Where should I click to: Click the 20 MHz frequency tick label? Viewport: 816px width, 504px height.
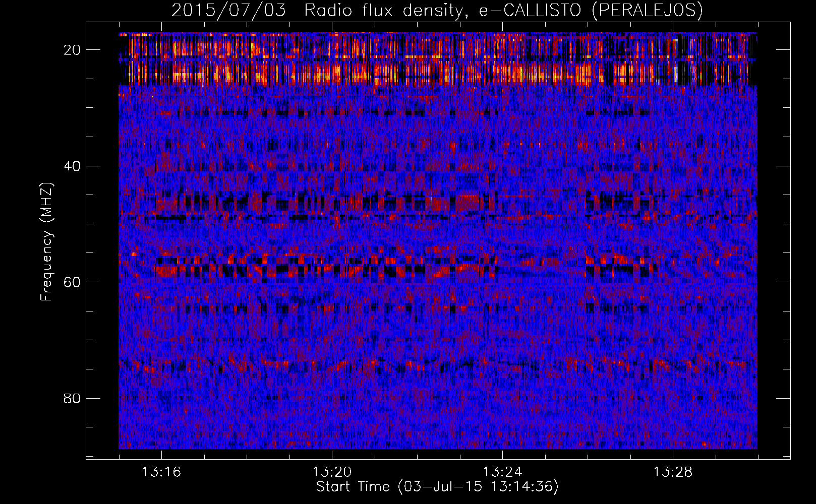(x=73, y=50)
